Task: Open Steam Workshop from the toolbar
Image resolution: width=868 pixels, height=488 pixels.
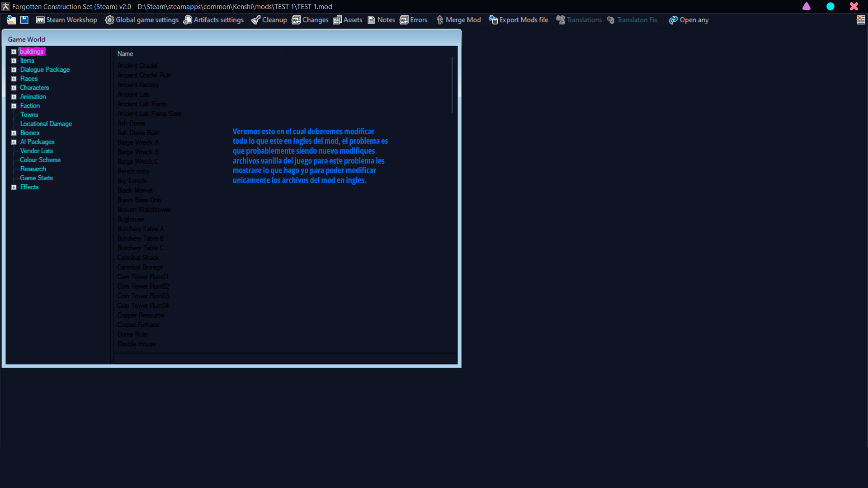Action: 66,20
